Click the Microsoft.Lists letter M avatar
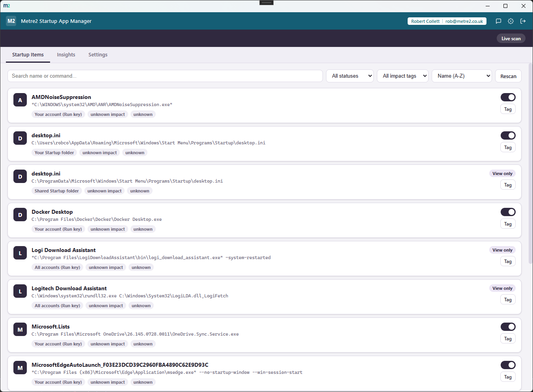 coord(20,330)
